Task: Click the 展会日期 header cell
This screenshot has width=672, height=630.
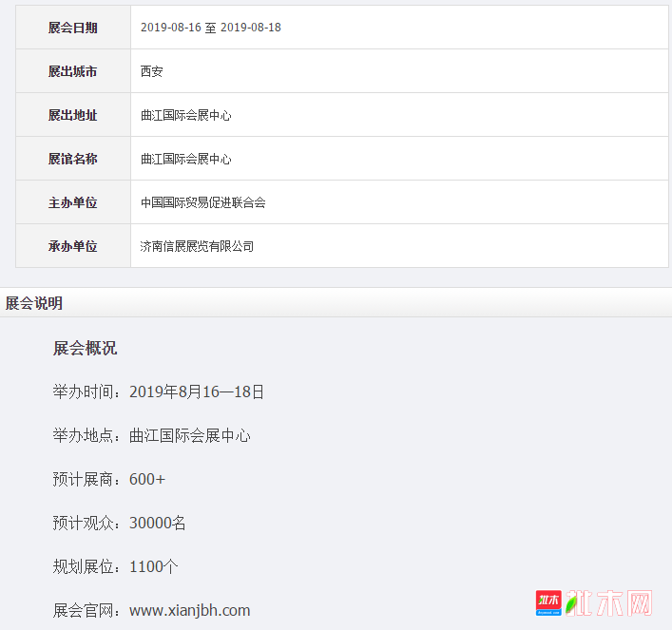Action: [73, 28]
